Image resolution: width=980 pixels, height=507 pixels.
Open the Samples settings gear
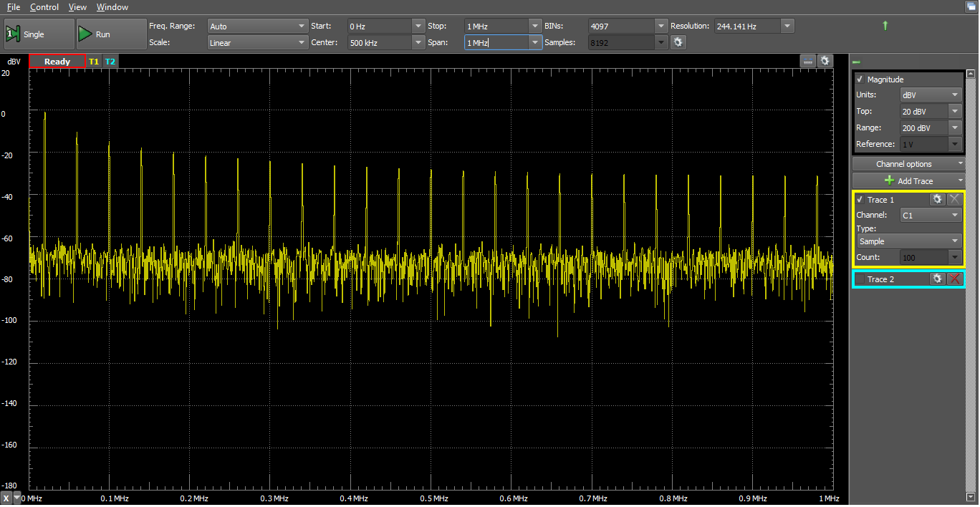(678, 43)
